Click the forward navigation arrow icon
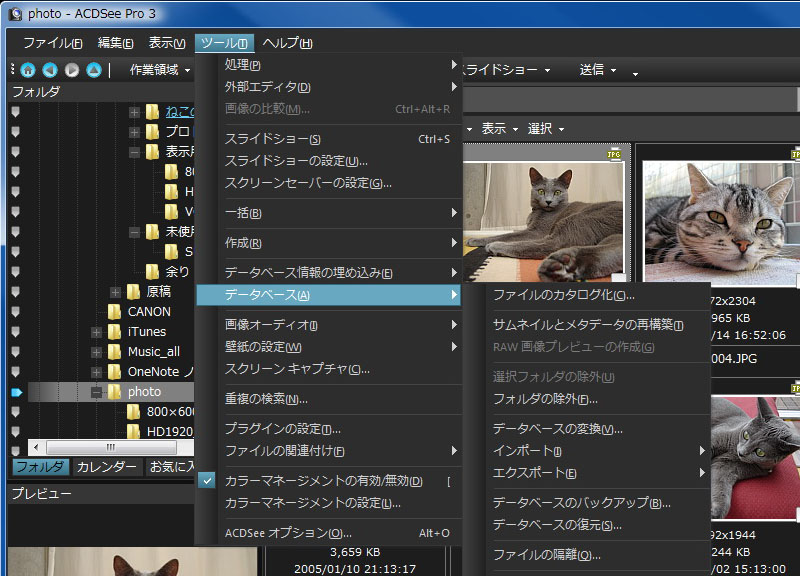The image size is (800, 576). pyautogui.click(x=69, y=69)
